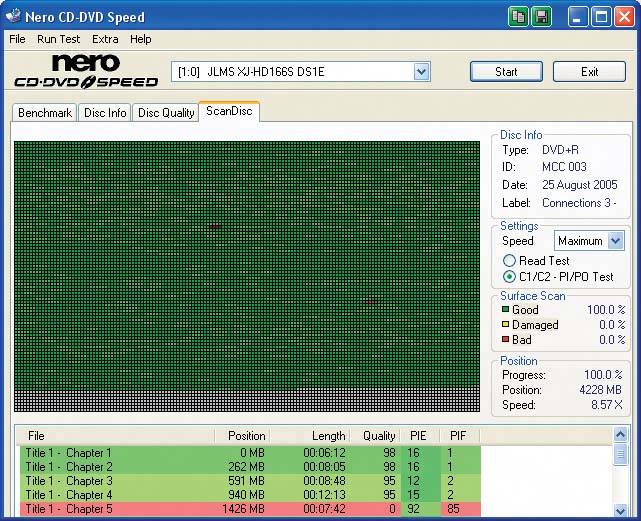Switch to the Benchmark tab

45,113
